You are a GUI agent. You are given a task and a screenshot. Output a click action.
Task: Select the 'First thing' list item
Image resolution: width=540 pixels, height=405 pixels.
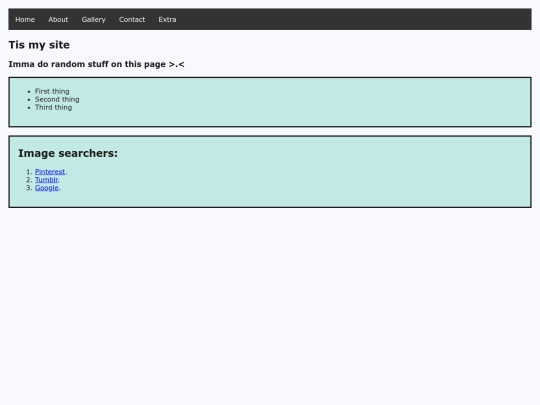[52, 91]
